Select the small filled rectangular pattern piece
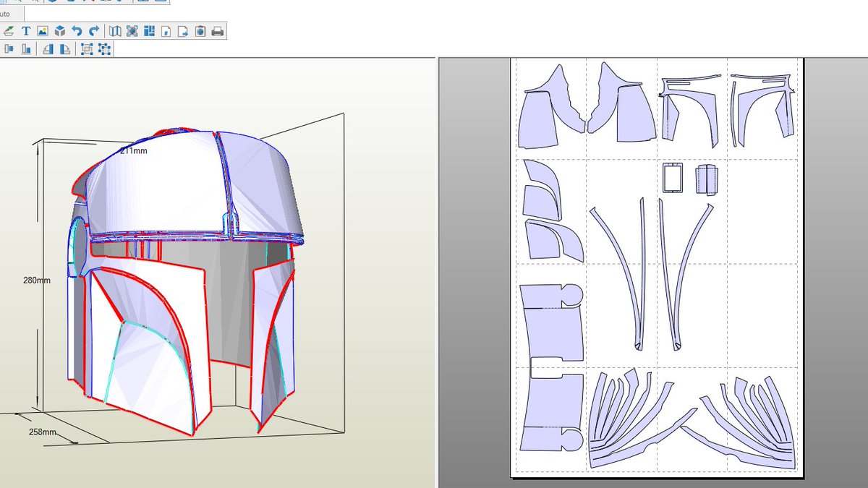This screenshot has width=868, height=488. click(x=705, y=179)
